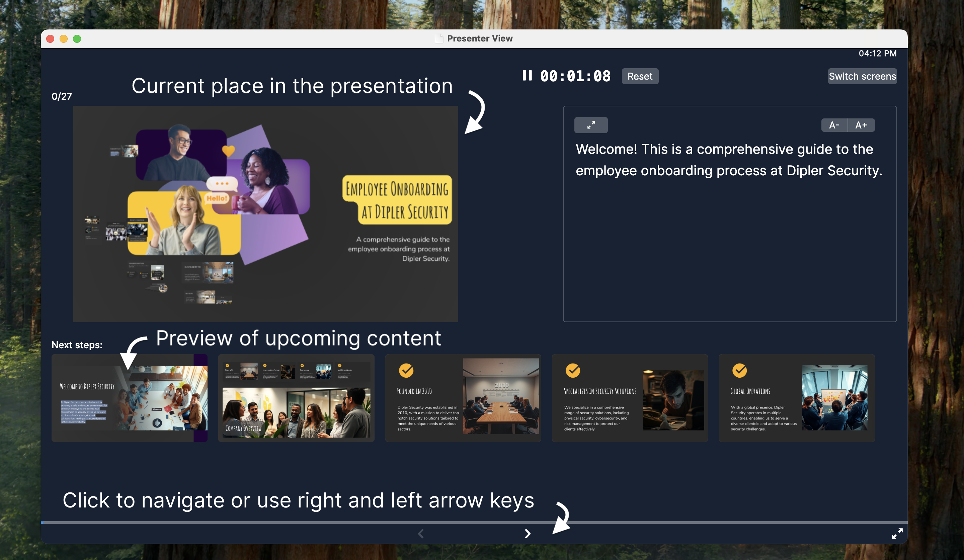
Task: Click the Reset timer button
Action: tap(640, 76)
